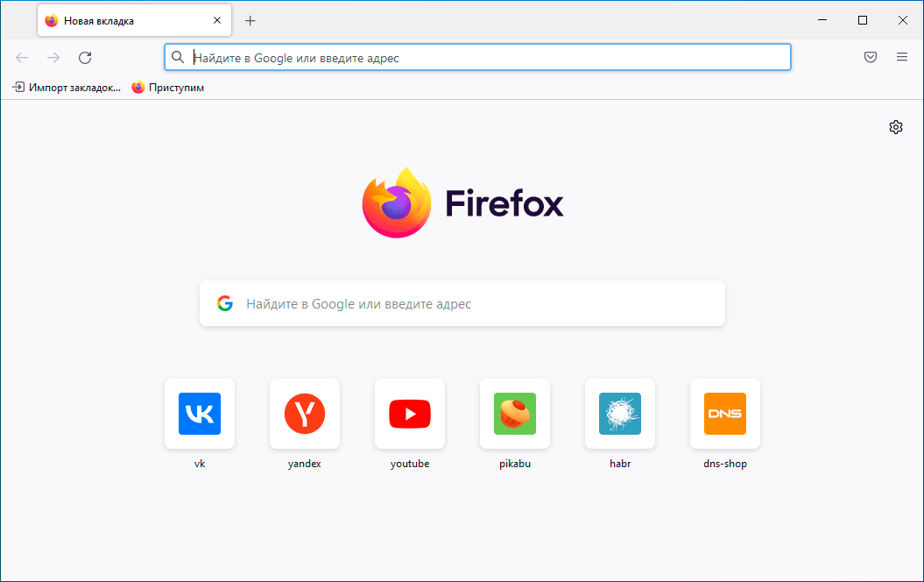
Task: Focus the page's central Google search box
Action: (x=462, y=303)
